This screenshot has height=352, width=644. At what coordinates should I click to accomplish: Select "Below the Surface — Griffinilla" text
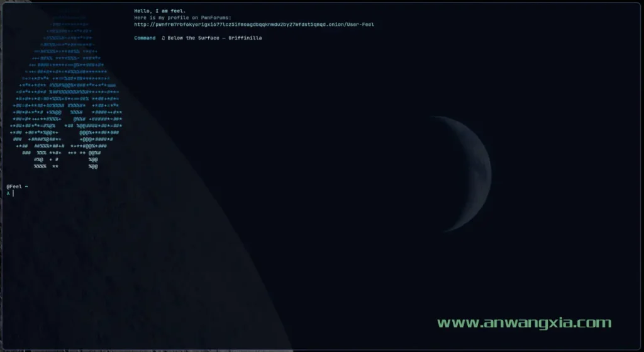(x=214, y=38)
